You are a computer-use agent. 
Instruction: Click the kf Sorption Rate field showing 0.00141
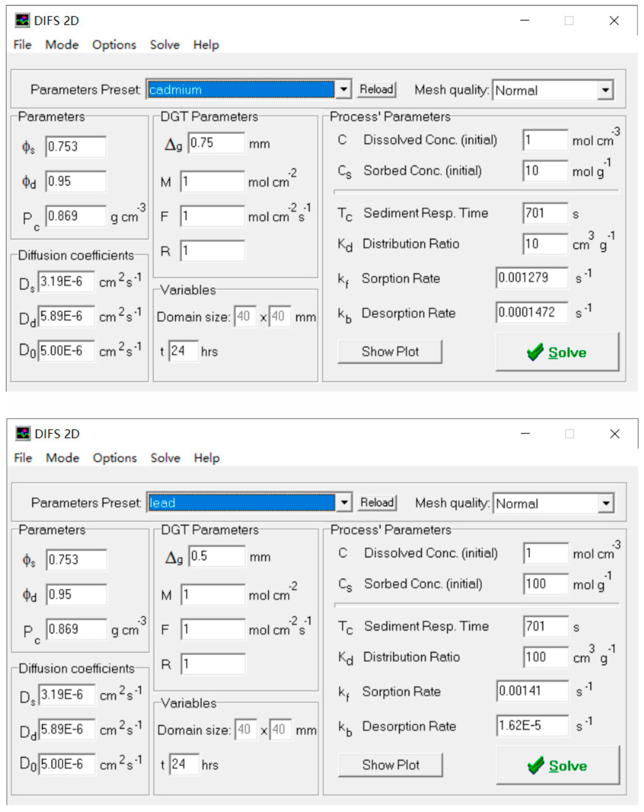pyautogui.click(x=533, y=691)
